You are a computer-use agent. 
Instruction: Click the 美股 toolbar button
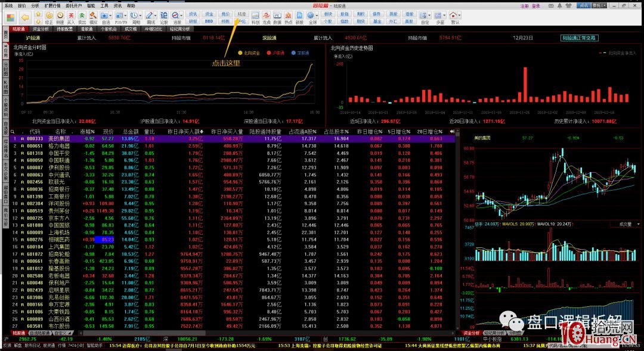point(409,21)
